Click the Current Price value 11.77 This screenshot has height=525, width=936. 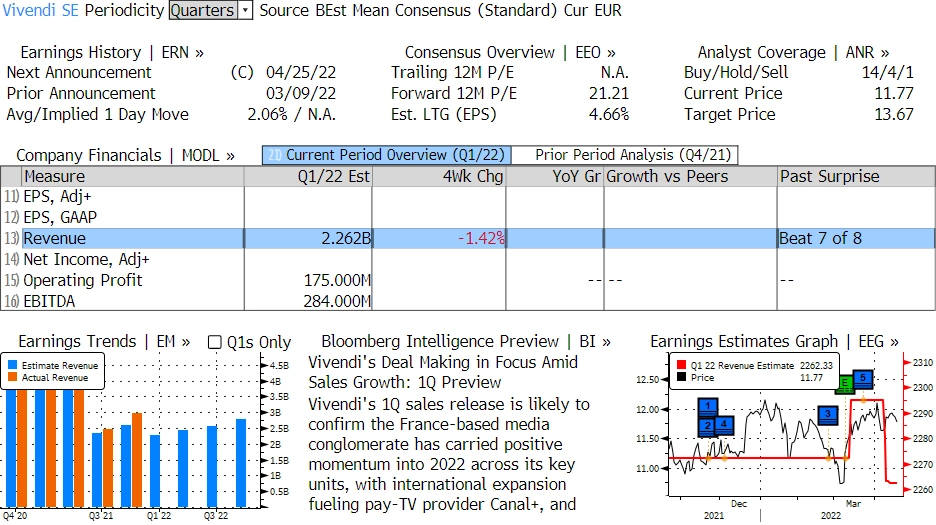894,94
